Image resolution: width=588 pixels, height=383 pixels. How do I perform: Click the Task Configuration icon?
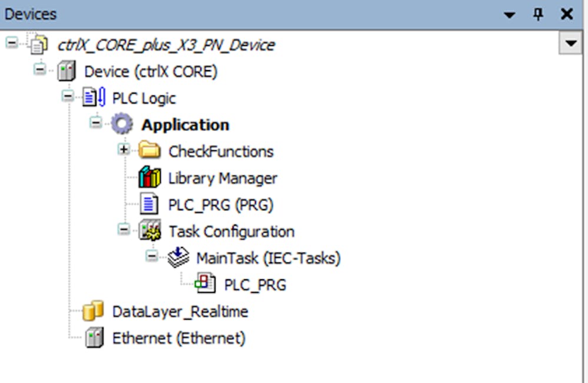[x=150, y=230]
